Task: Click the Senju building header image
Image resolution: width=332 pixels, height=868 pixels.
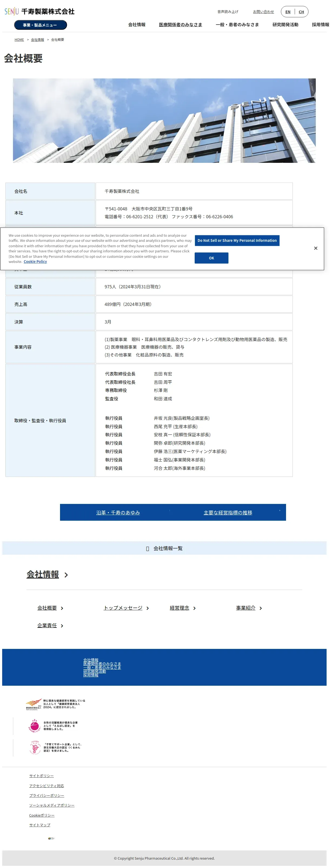Action: tap(164, 121)
